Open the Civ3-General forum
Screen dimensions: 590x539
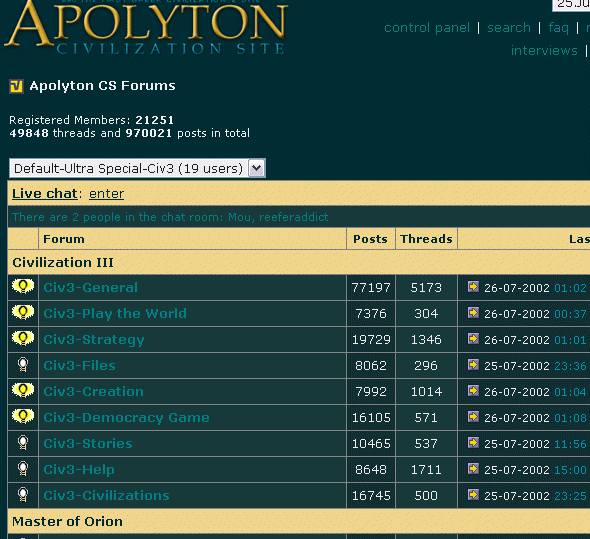click(x=91, y=288)
